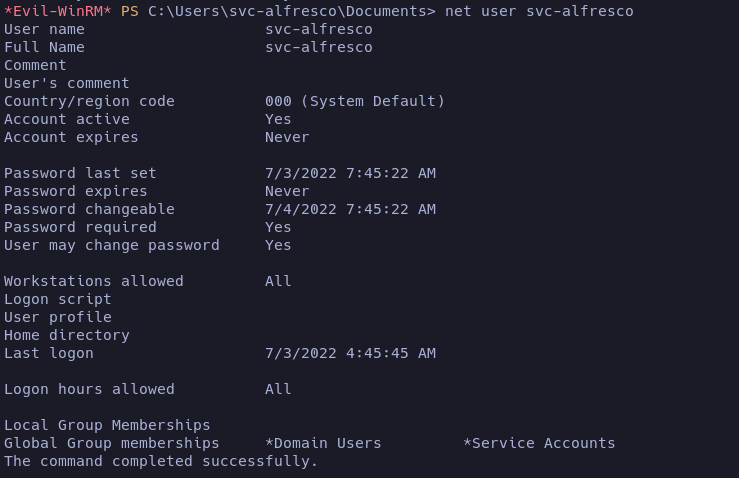Click the 'User may change password' label
Screen dimensions: 739x478
tap(111, 245)
